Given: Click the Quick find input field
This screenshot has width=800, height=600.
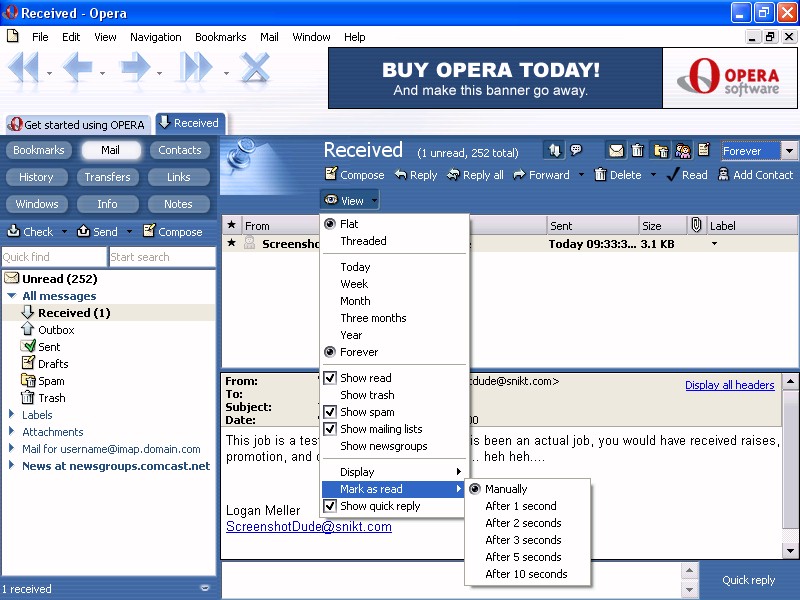Looking at the screenshot, I should [x=54, y=257].
